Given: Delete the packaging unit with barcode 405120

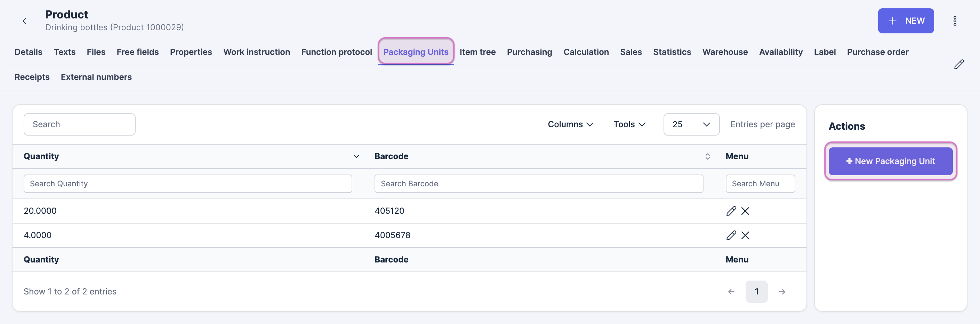Looking at the screenshot, I should click(x=745, y=211).
